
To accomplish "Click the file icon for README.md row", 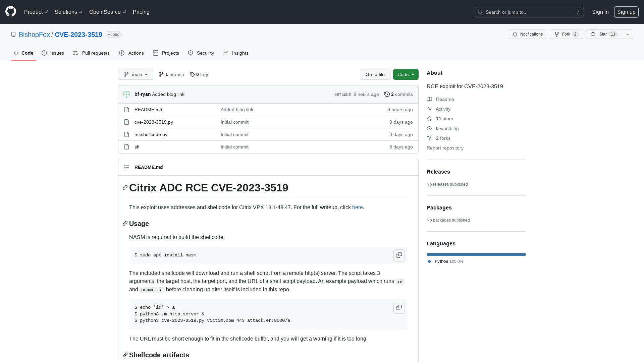I will [126, 110].
